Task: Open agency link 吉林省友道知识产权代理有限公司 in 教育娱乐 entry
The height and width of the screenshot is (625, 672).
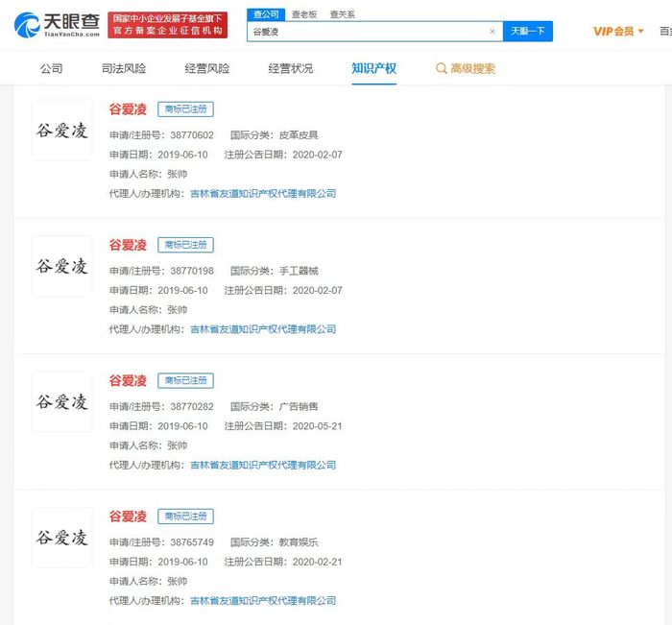Action: [263, 601]
